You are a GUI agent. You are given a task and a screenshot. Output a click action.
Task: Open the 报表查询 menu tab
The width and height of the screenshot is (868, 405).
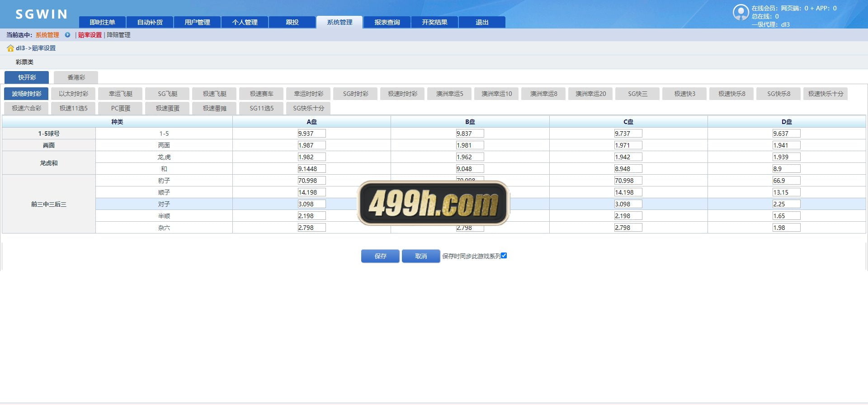tap(387, 22)
